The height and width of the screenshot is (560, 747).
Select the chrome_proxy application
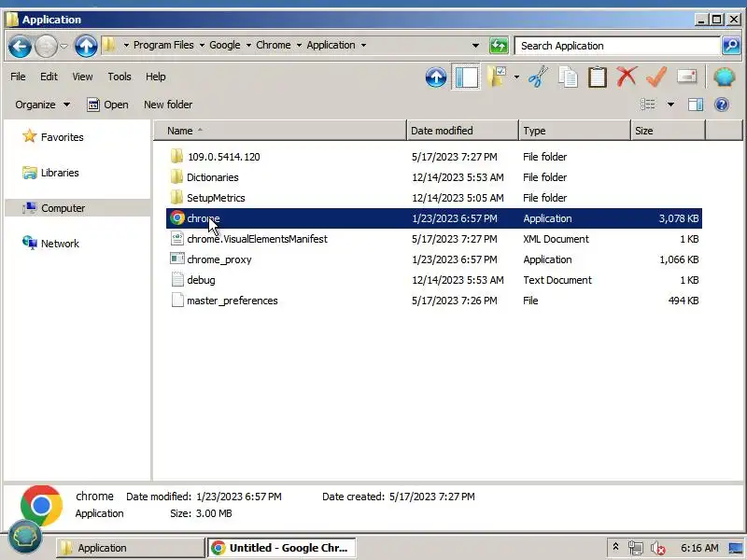pyautogui.click(x=433, y=259)
